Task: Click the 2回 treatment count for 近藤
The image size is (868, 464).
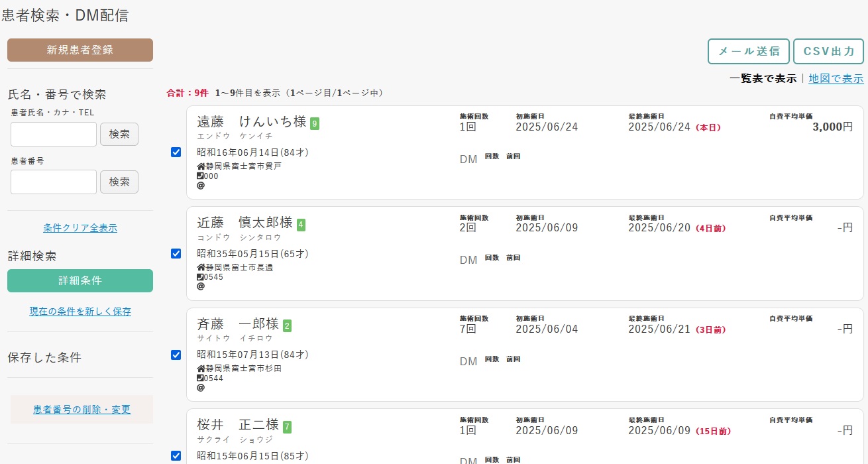Action: pyautogui.click(x=468, y=227)
